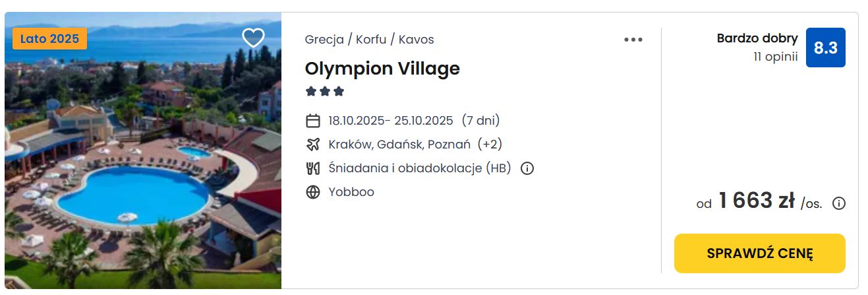This screenshot has height=295, width=868.
Task: Click the dates 18.10.2025- 25.10.2025
Action: [x=391, y=121]
